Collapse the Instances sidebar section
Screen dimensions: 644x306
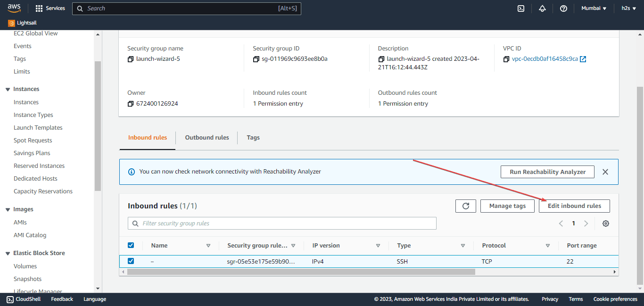coord(8,89)
